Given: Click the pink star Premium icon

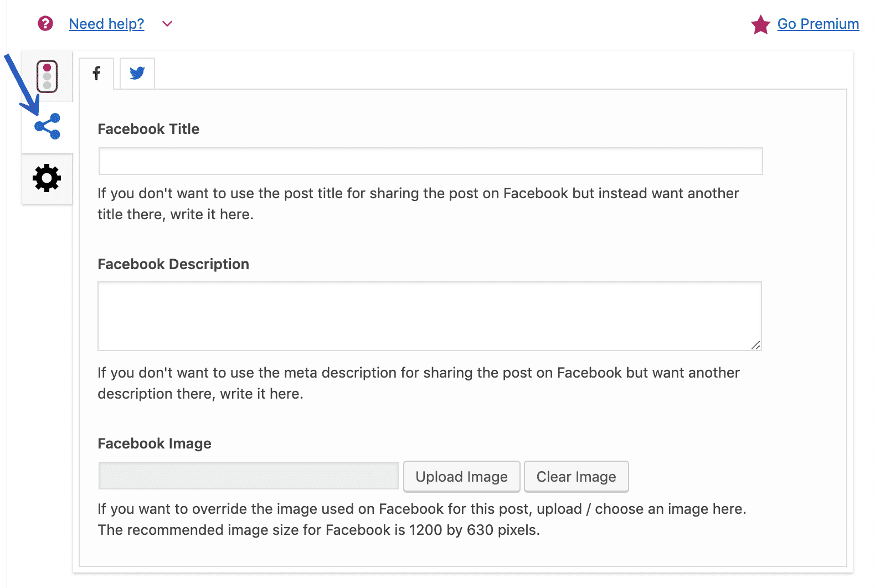Looking at the screenshot, I should click(760, 24).
